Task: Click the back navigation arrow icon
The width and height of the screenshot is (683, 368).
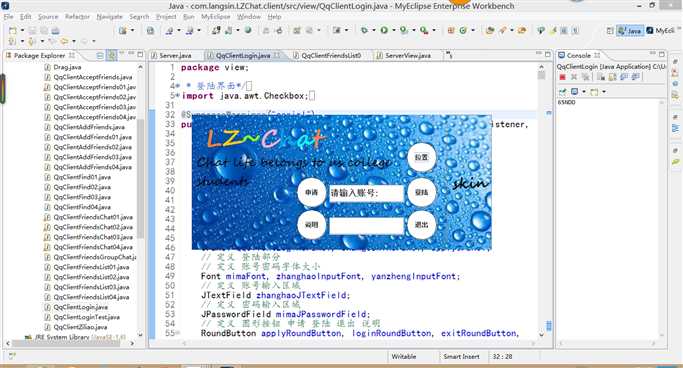Action: pyautogui.click(x=64, y=41)
